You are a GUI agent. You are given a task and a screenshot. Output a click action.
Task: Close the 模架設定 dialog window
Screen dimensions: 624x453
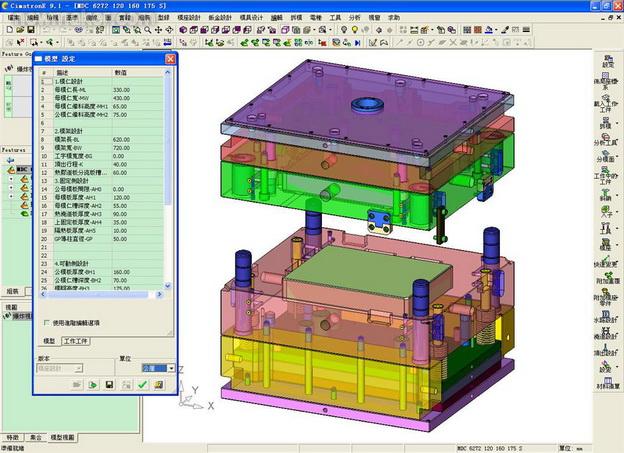170,59
